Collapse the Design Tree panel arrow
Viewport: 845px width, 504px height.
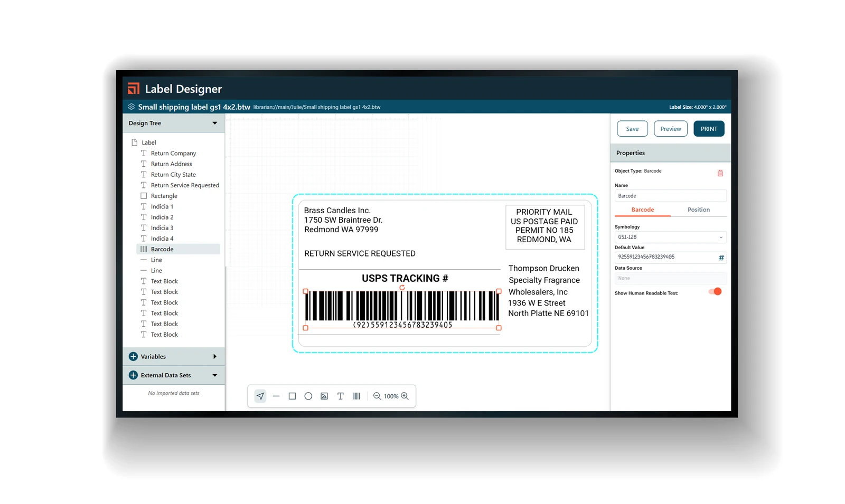tap(215, 123)
